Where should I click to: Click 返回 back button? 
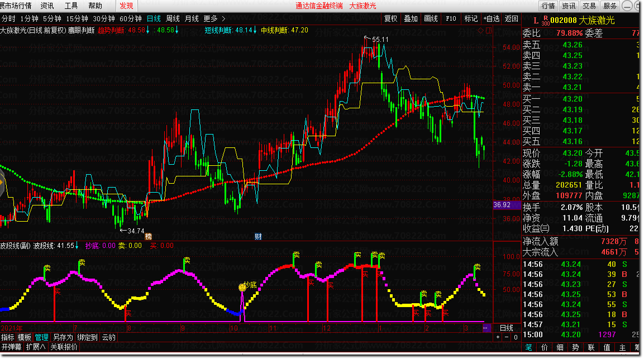click(511, 19)
